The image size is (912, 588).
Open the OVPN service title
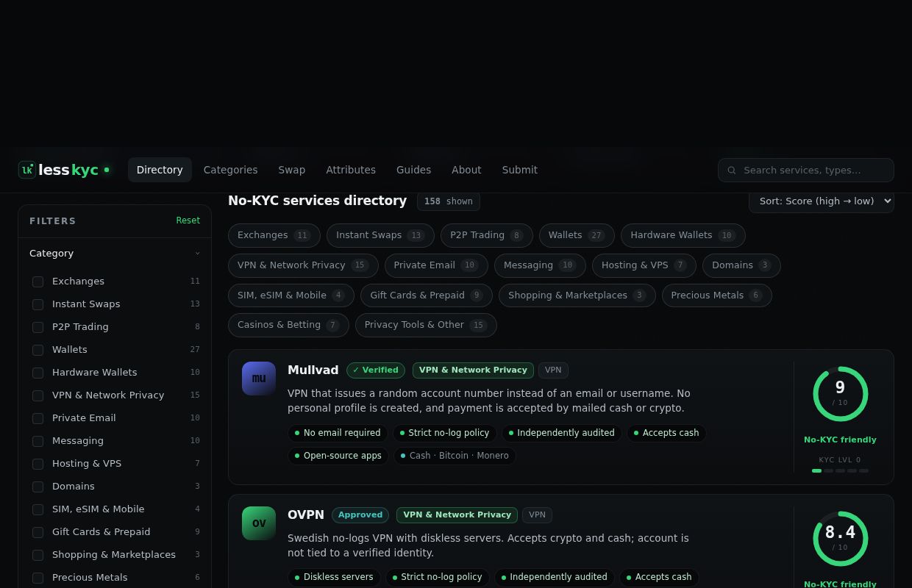coord(306,515)
